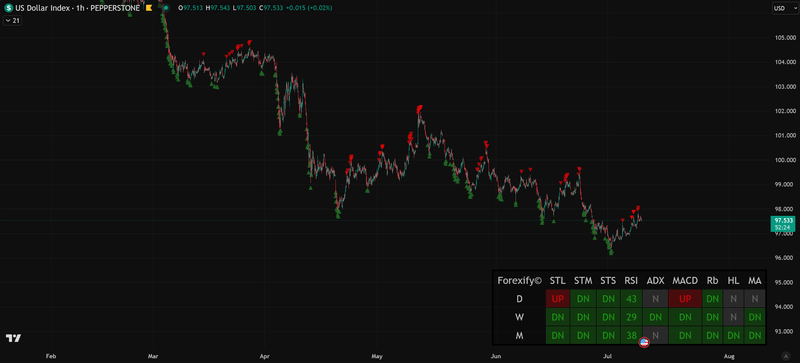Click the Forexify© table header cell
Image resolution: width=800 pixels, height=363 pixels.
[519, 280]
